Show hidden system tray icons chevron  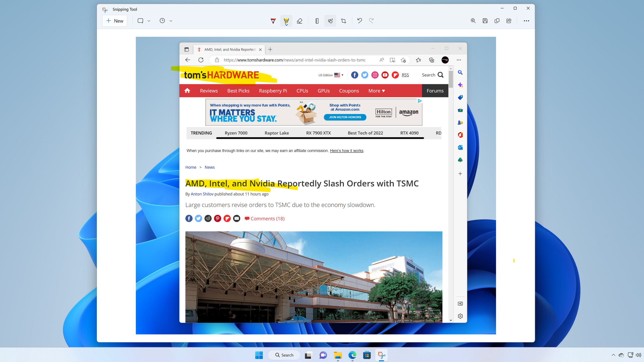click(613, 355)
